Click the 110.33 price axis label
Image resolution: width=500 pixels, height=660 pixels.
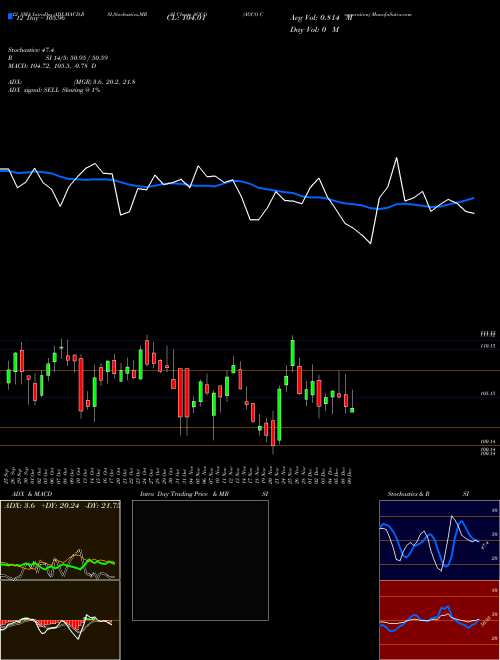(x=488, y=346)
